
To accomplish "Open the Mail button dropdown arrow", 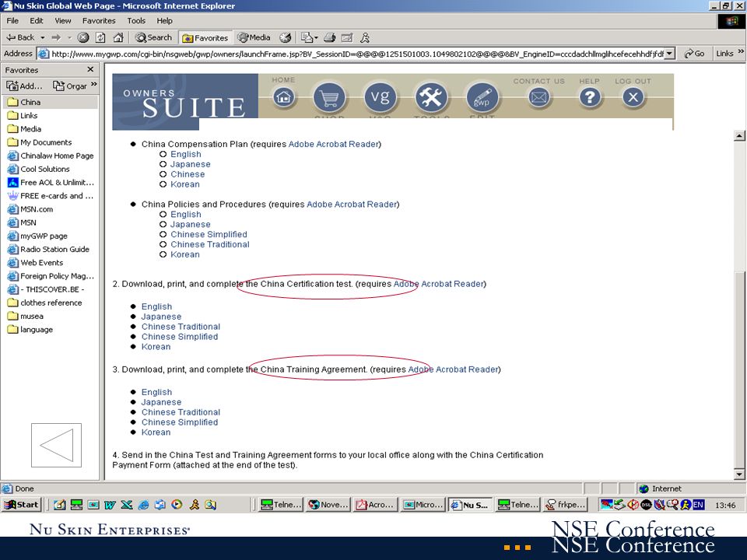I will pyautogui.click(x=317, y=37).
